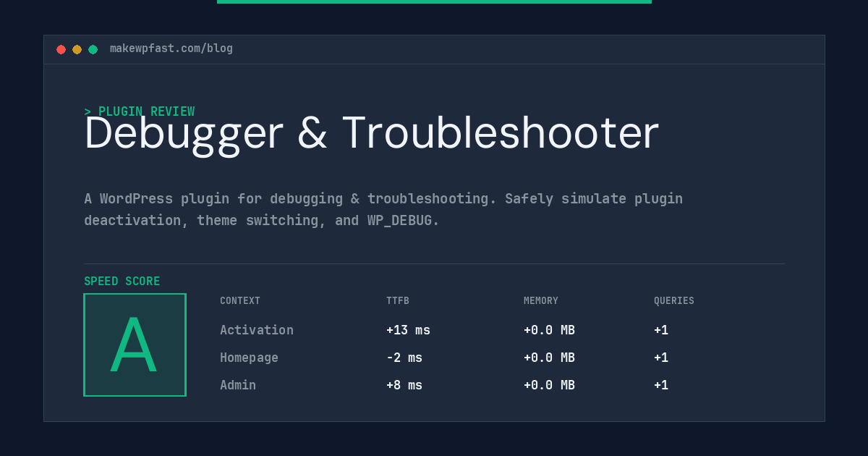Viewport: 868px width, 456px height.
Task: Click the CONTEXT column header
Action: (240, 301)
